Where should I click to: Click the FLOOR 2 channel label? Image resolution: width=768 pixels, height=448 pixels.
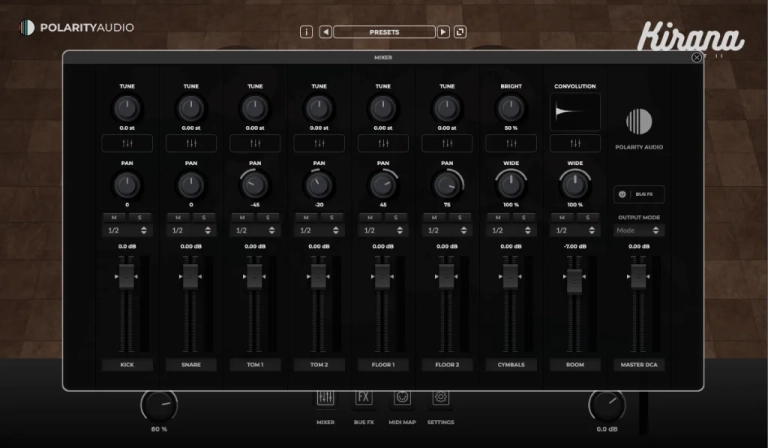tap(447, 365)
